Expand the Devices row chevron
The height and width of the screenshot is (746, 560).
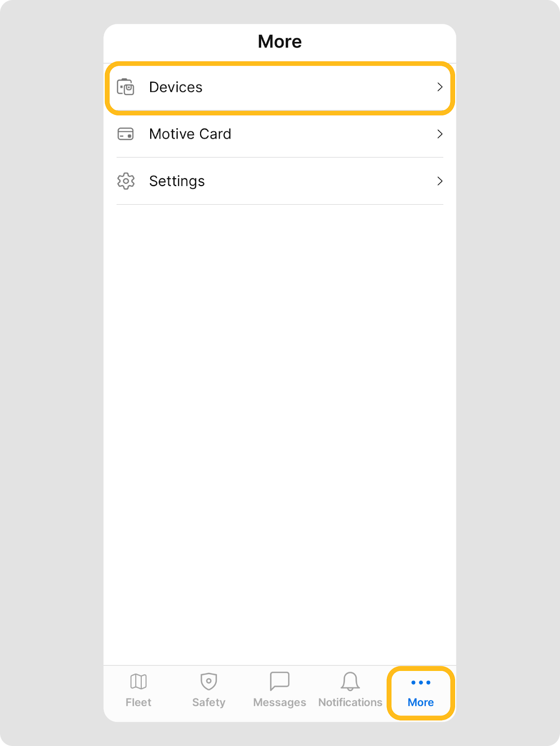(440, 87)
